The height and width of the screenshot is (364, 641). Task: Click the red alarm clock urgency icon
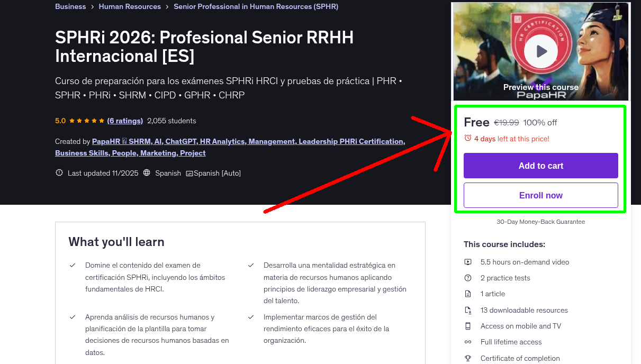click(468, 138)
